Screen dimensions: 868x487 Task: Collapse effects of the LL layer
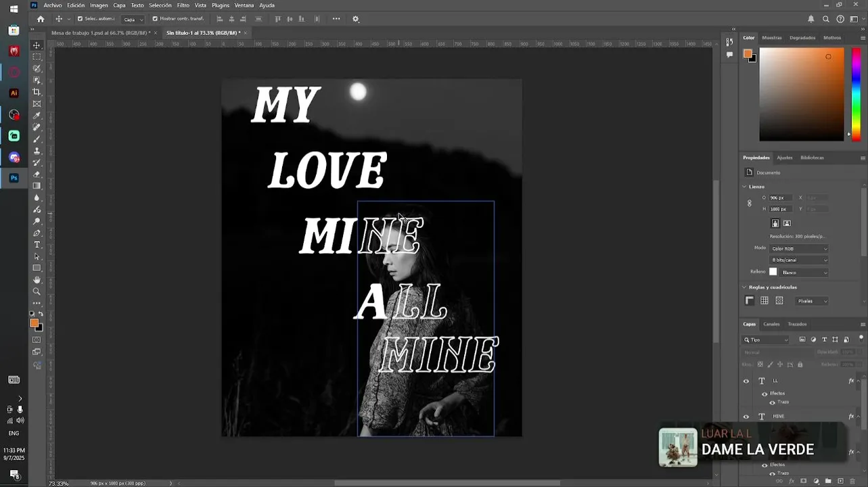pos(857,381)
